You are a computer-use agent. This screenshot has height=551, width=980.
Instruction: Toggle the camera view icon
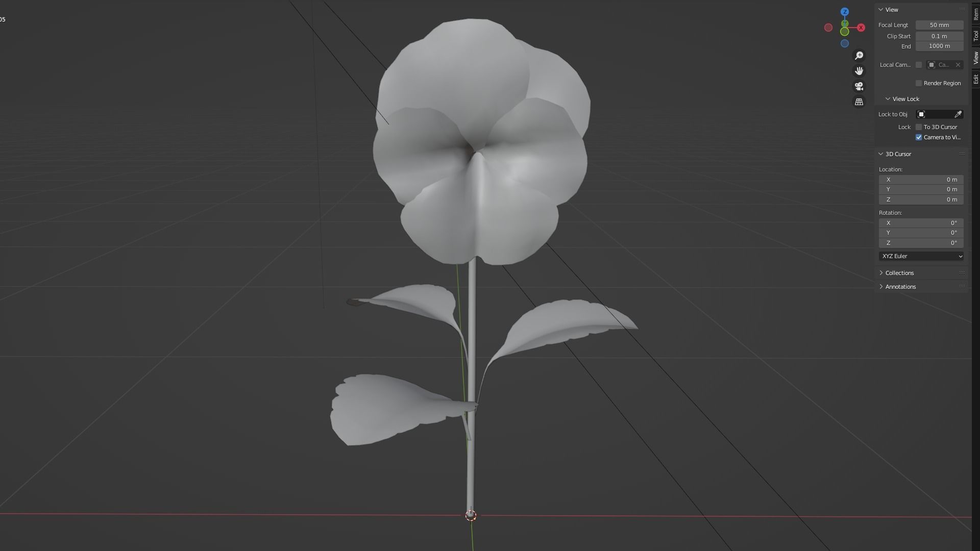tap(859, 86)
